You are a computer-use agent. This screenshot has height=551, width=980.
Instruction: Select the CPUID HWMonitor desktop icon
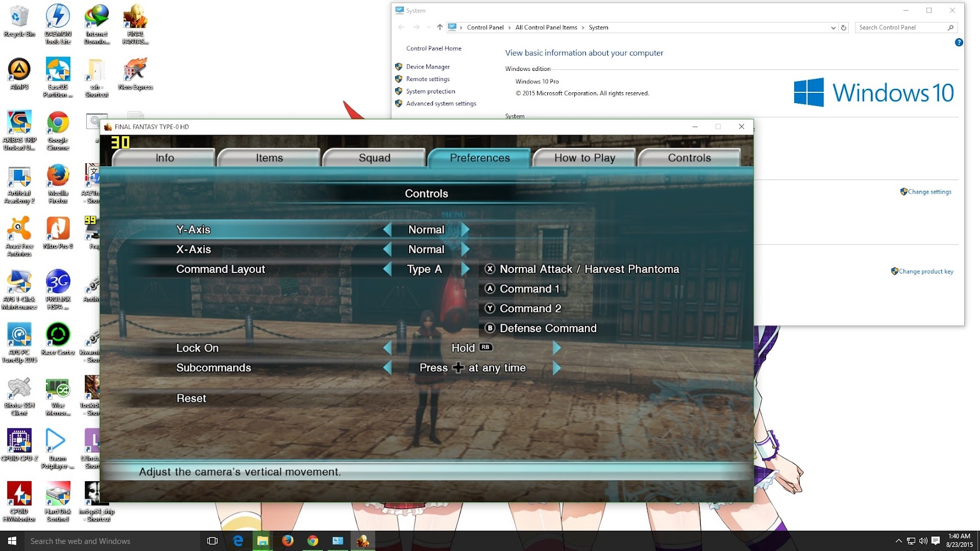(19, 501)
